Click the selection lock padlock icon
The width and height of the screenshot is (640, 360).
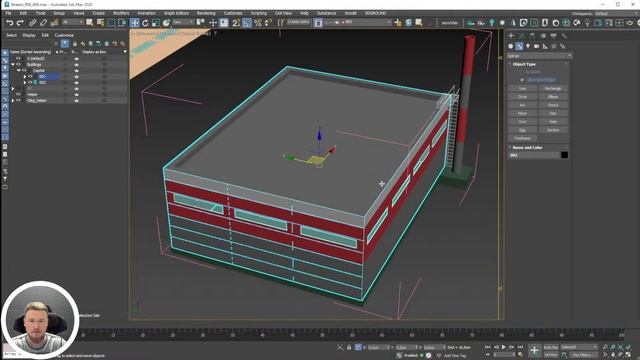349,347
